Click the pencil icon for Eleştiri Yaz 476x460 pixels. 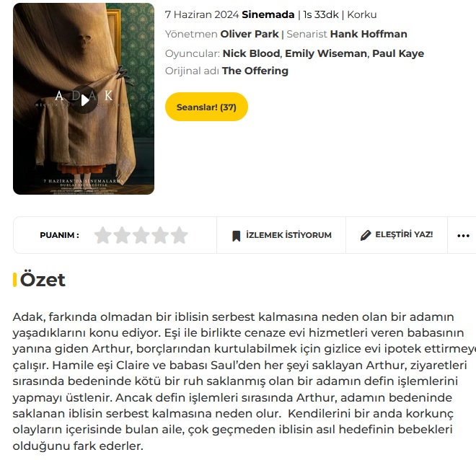(366, 235)
